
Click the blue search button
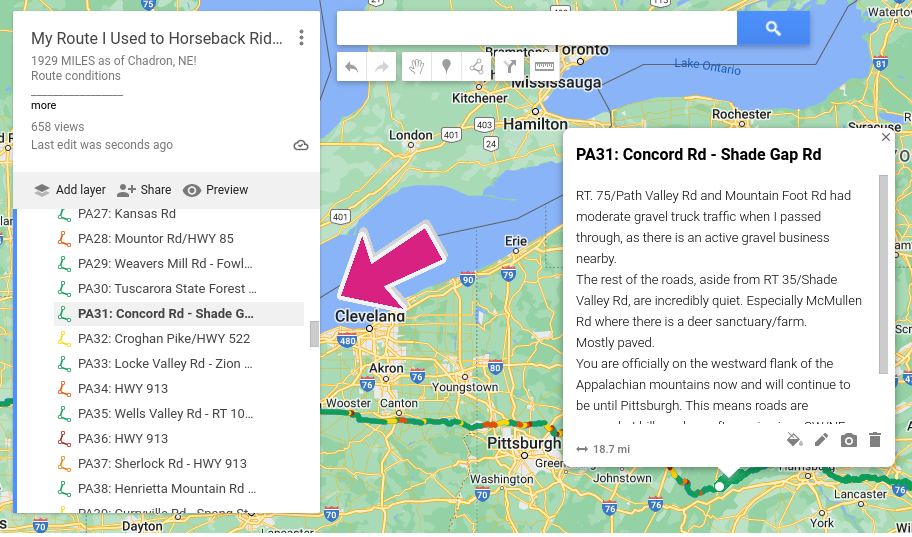pos(773,28)
